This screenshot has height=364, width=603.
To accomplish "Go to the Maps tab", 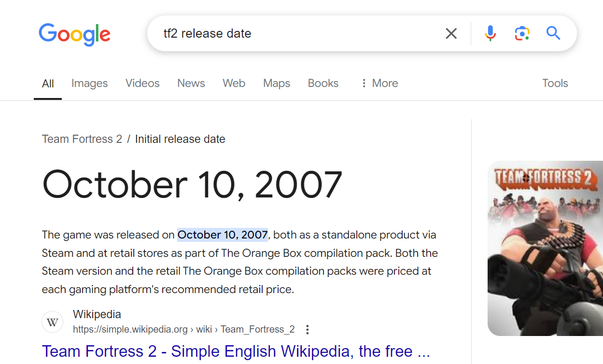I will click(277, 83).
